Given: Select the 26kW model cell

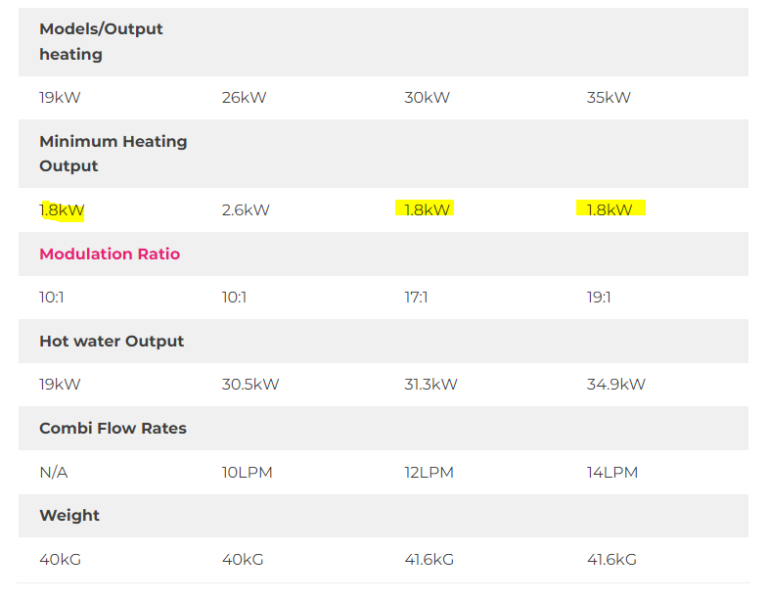Looking at the screenshot, I should (244, 97).
